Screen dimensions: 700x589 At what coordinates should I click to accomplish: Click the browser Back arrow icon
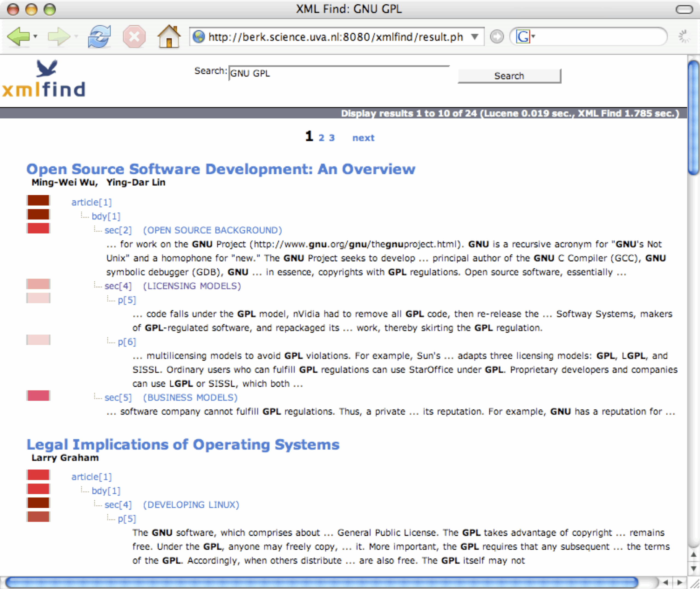[18, 36]
